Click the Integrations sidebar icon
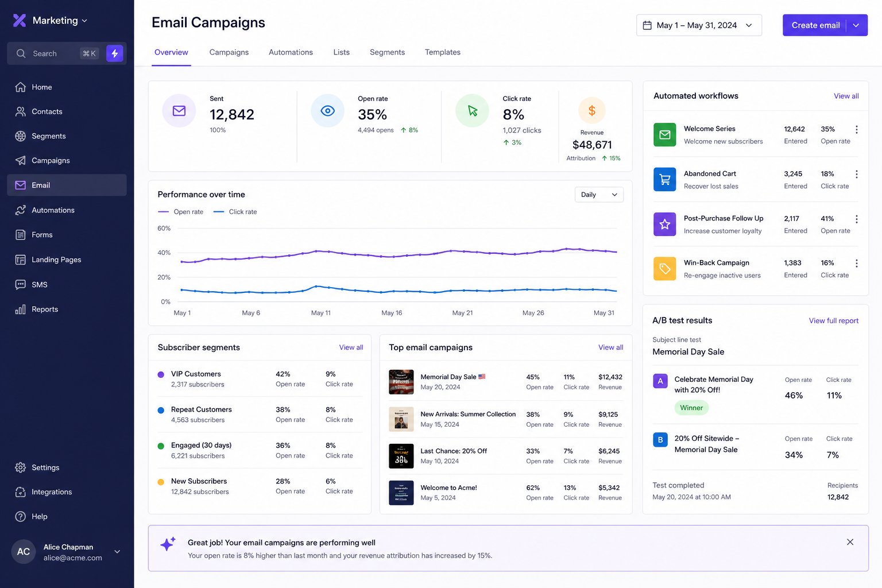 (20, 492)
